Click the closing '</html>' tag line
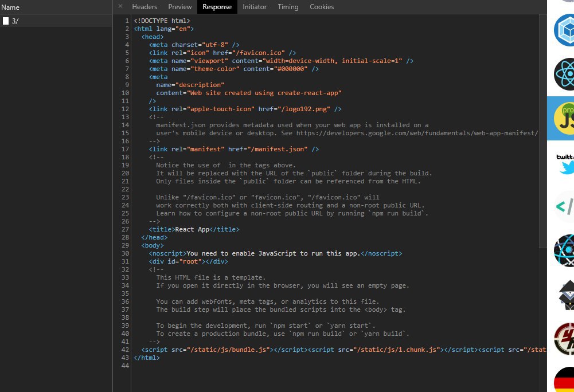Screen dimensions: 574x392 (x=146, y=358)
